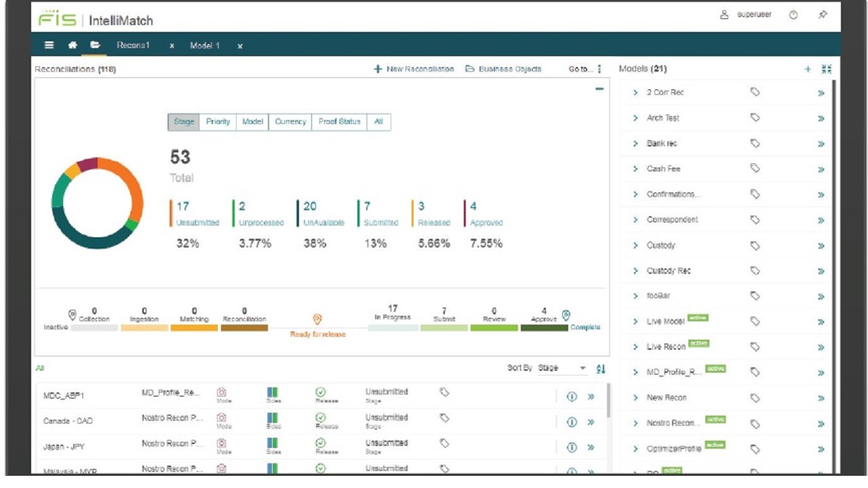Open Arch Test with its double-arrow icon
This screenshot has width=868, height=488.
(x=821, y=119)
